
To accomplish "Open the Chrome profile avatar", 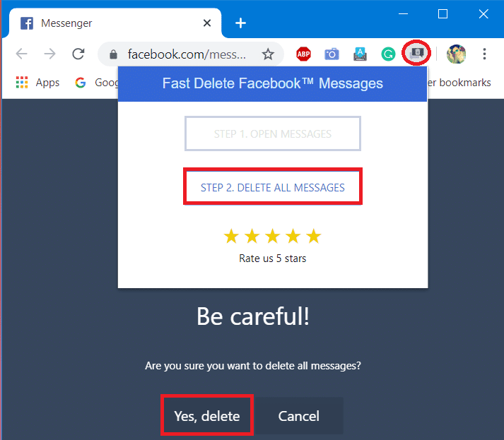I will click(456, 54).
